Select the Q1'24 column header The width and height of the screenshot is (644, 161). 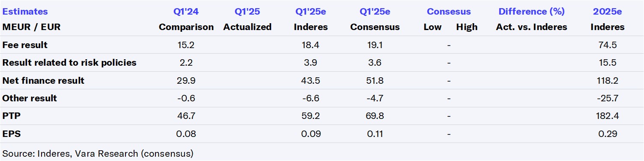tap(186, 12)
